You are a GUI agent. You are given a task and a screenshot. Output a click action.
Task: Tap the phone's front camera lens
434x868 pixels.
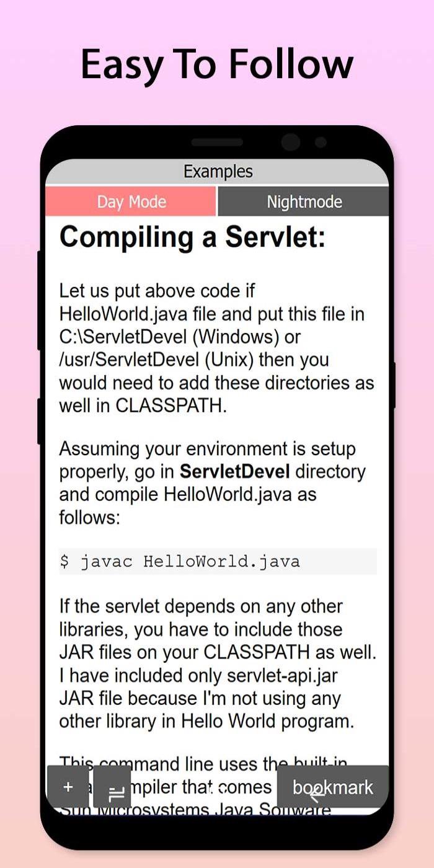(290, 143)
